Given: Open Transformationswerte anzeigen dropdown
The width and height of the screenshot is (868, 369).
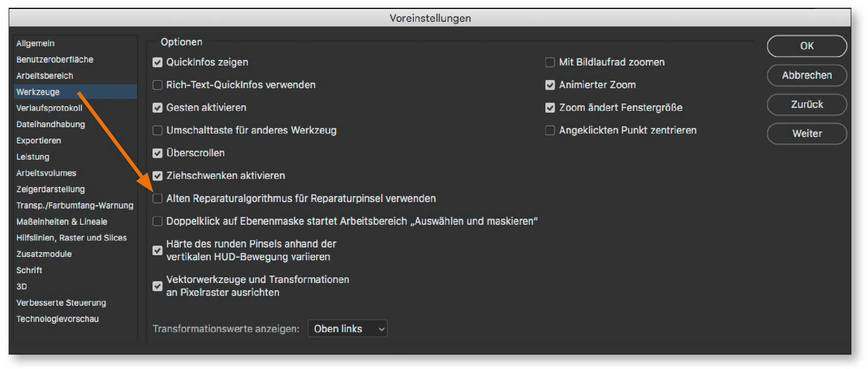Looking at the screenshot, I should [x=347, y=329].
